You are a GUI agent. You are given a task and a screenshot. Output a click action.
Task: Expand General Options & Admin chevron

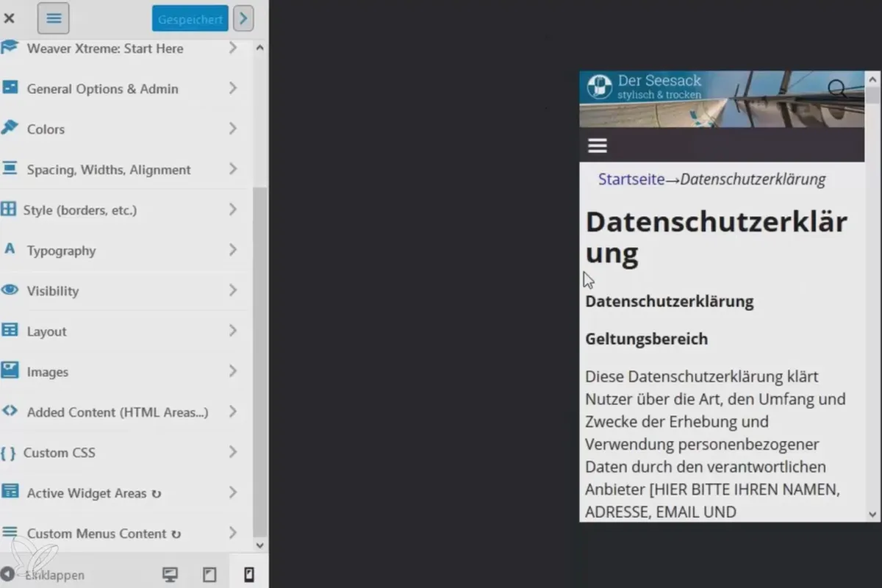tap(232, 88)
